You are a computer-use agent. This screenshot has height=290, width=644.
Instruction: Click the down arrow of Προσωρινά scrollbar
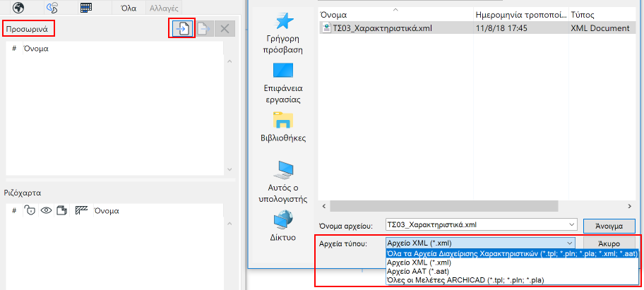point(229,169)
